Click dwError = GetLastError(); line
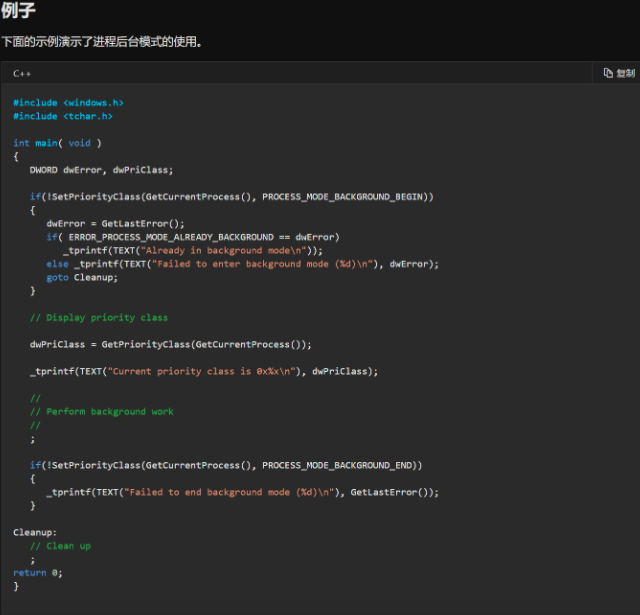 click(115, 224)
